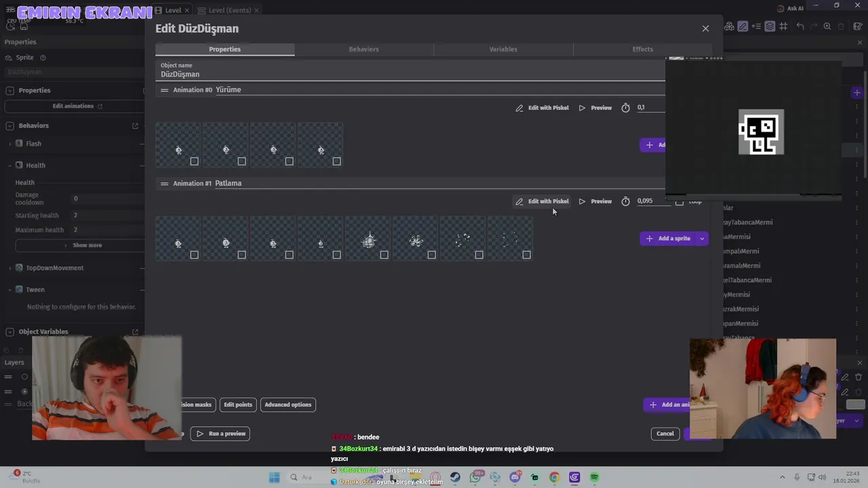Click Preview for Yürüme animation
The image size is (868, 488).
coord(595,108)
